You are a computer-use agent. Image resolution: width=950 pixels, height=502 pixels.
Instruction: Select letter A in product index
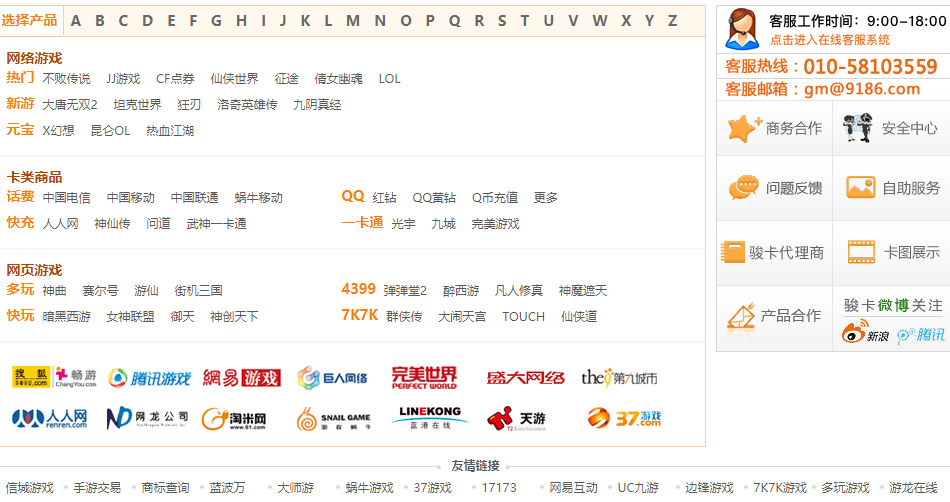tap(76, 21)
